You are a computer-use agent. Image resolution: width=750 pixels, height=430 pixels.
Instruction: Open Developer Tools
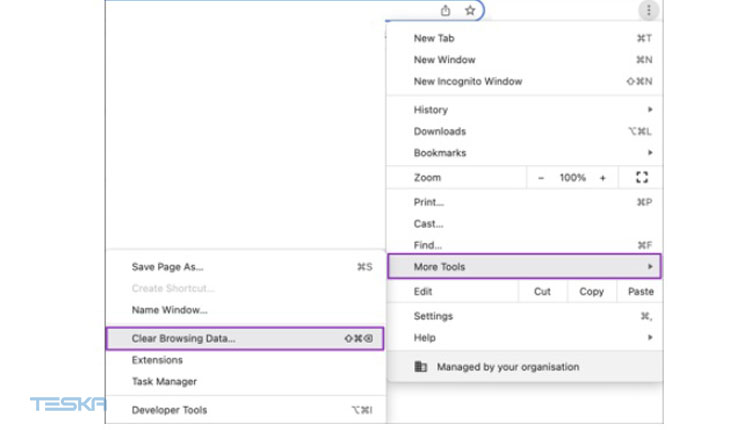point(169,410)
